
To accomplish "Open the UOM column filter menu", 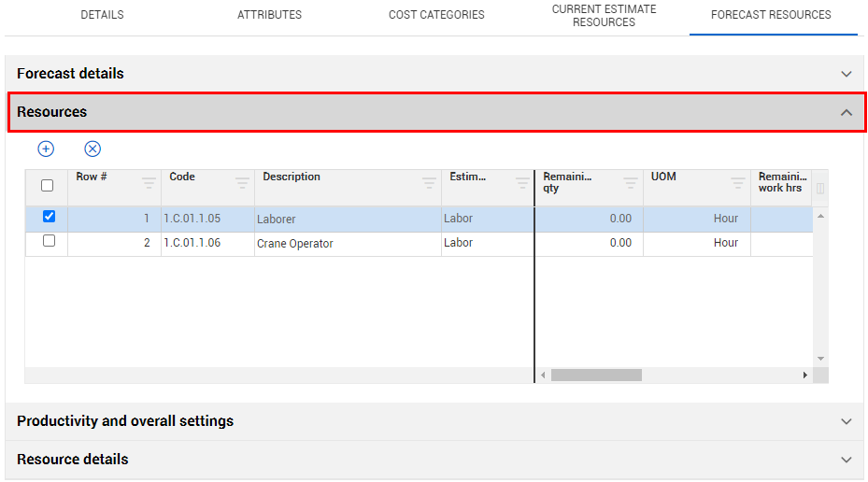I will pyautogui.click(x=738, y=183).
